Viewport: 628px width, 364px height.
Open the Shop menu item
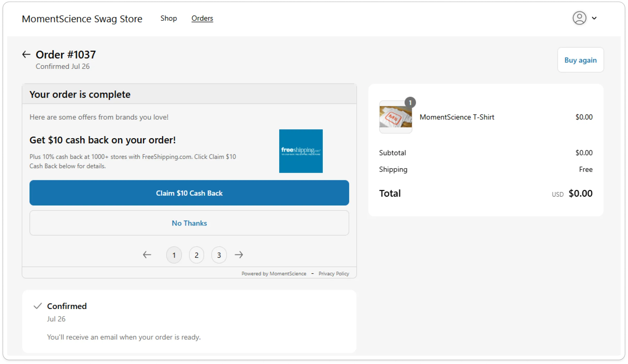168,18
